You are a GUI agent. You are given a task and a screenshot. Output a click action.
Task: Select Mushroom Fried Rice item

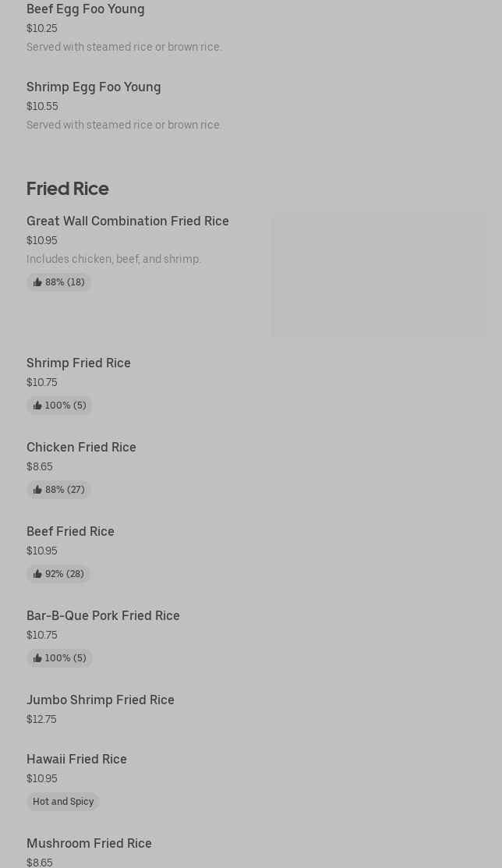click(x=89, y=844)
